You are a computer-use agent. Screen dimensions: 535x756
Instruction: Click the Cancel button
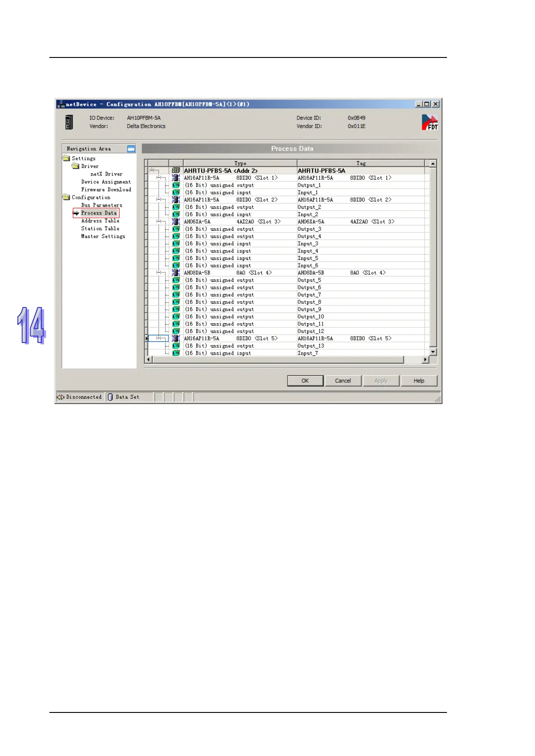point(343,381)
